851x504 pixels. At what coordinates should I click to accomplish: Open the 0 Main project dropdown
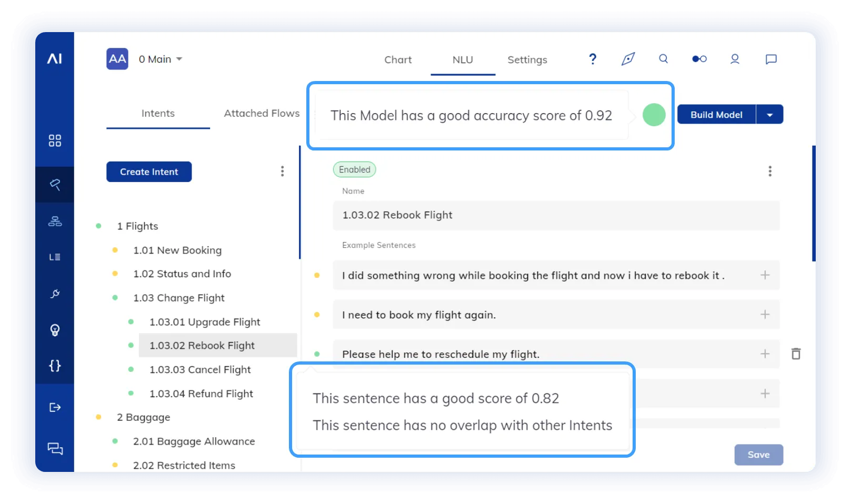pyautogui.click(x=161, y=59)
